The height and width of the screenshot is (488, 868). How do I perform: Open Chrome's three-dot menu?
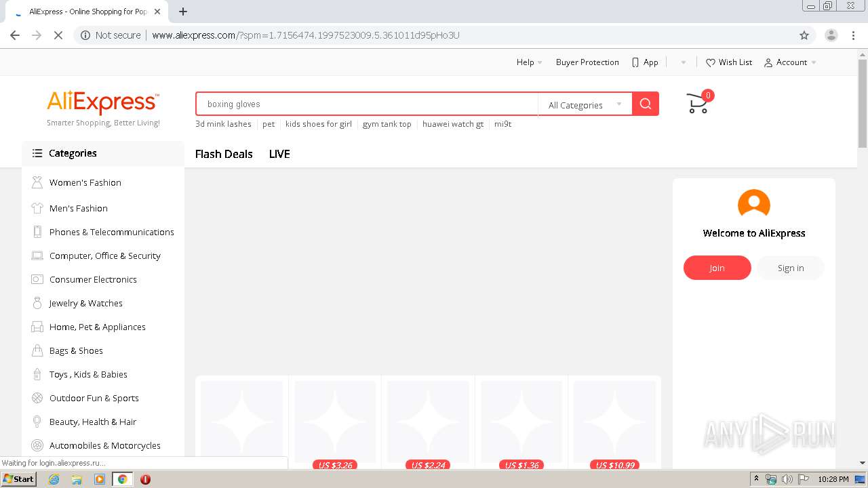[x=853, y=35]
